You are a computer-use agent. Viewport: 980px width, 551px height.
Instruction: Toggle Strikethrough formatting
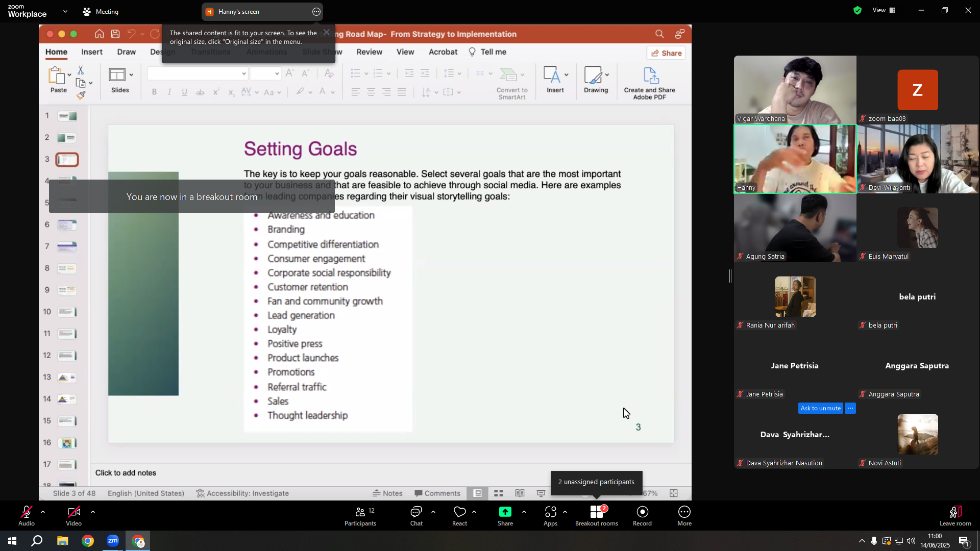point(201,92)
